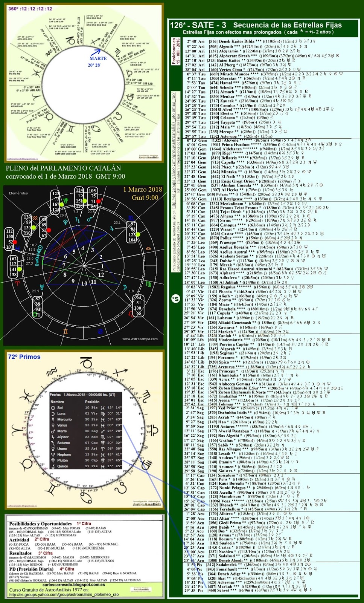Click the '1 Marzo 2018' date label
This screenshot has width=364, height=603.
[142, 190]
